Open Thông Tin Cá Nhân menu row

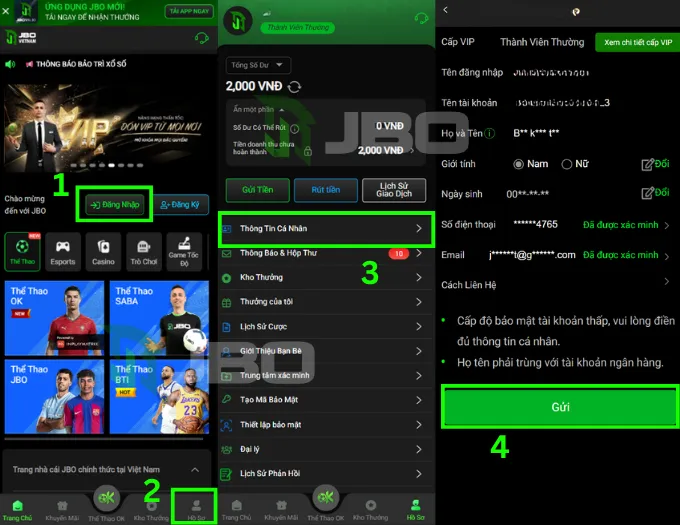326,229
